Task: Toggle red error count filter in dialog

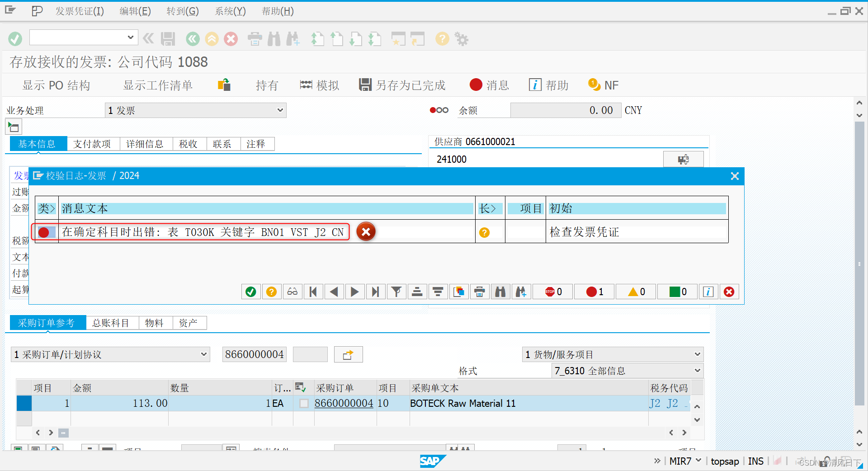Action: click(594, 292)
